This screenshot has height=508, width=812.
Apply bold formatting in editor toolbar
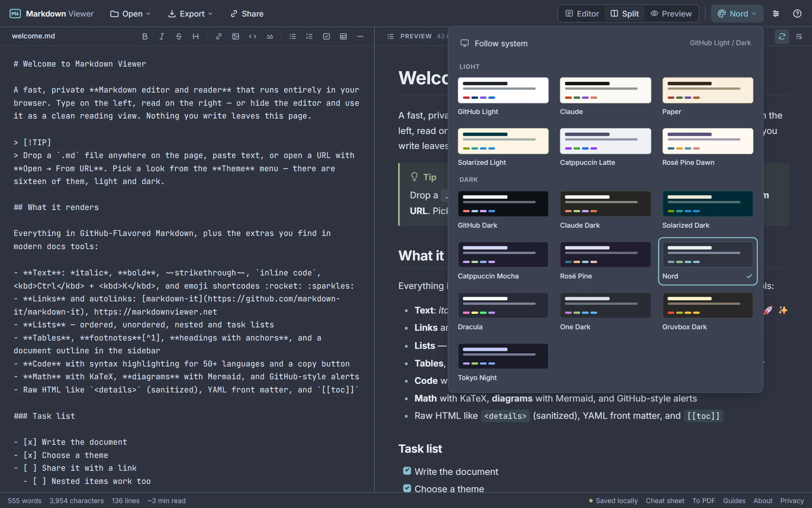pyautogui.click(x=145, y=37)
